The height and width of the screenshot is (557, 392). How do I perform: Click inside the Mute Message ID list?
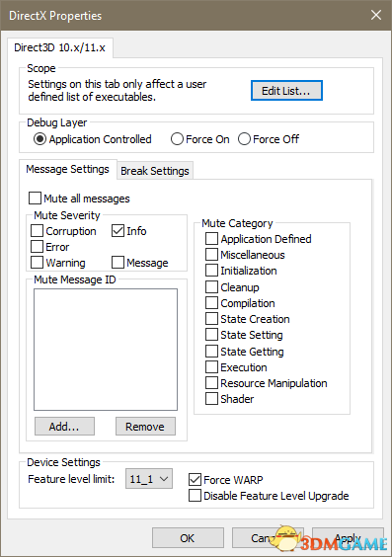tap(106, 350)
